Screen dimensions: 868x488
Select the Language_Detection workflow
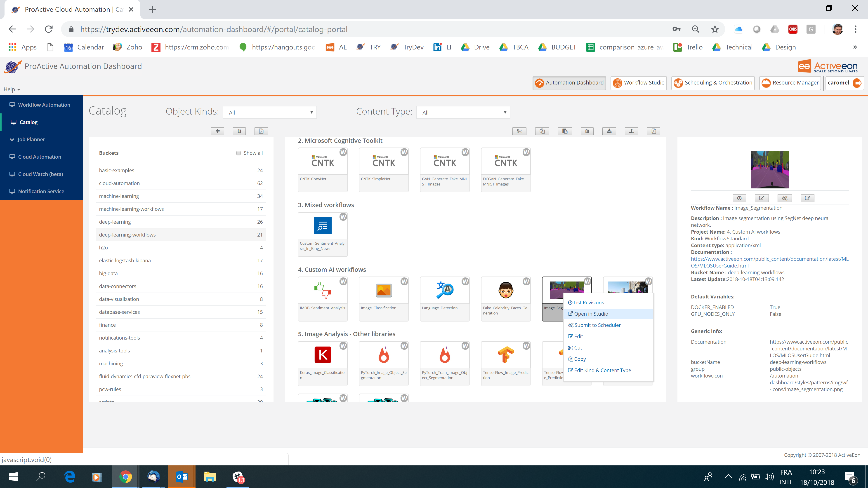(445, 299)
